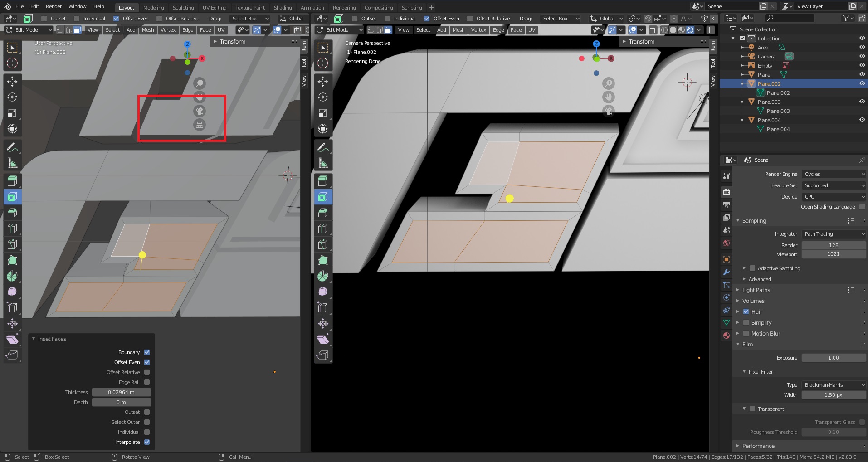Image resolution: width=868 pixels, height=462 pixels.
Task: Select the Rotate tool in left viewport
Action: (x=12, y=97)
